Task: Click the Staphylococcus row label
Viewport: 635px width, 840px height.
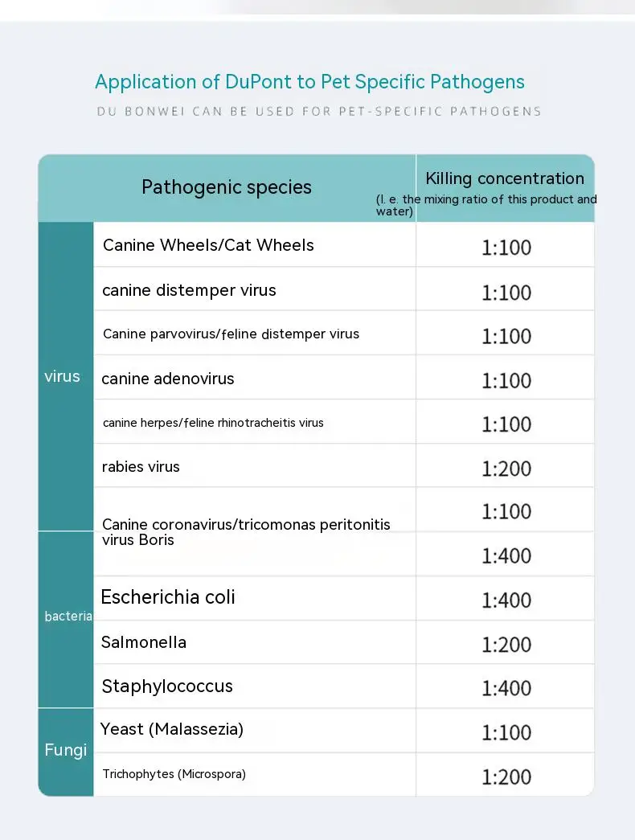Action: [x=167, y=686]
